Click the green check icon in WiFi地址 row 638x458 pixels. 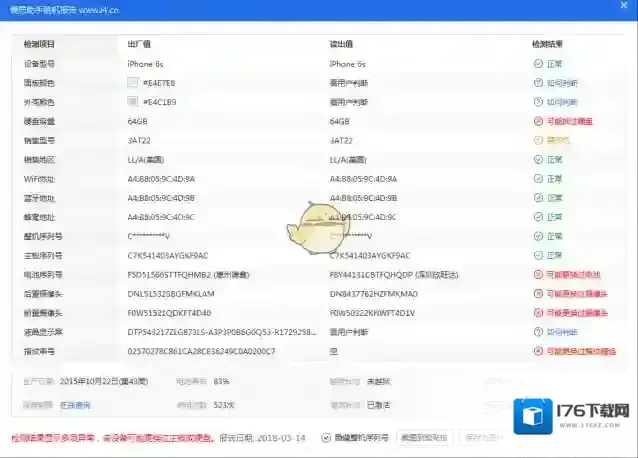click(x=538, y=179)
